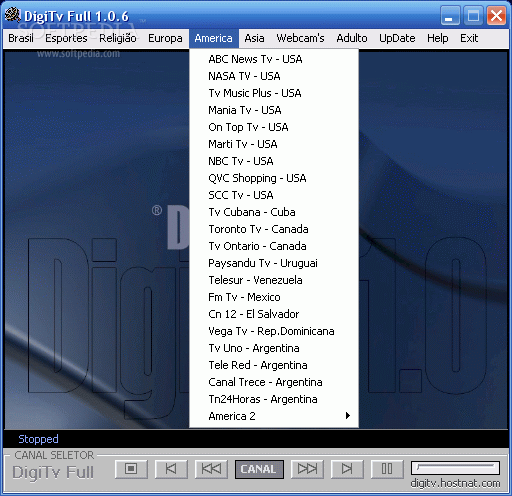Click the pause button
Image resolution: width=512 pixels, height=496 pixels.
click(387, 469)
